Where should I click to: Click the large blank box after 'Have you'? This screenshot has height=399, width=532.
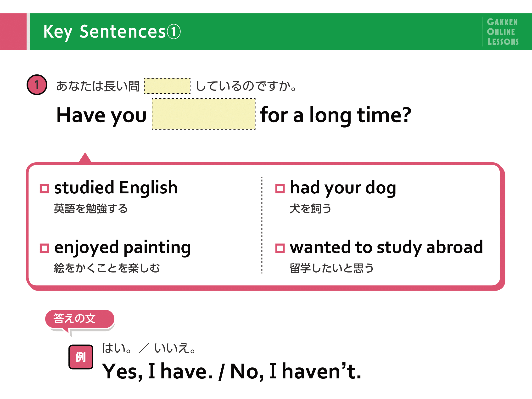click(204, 114)
